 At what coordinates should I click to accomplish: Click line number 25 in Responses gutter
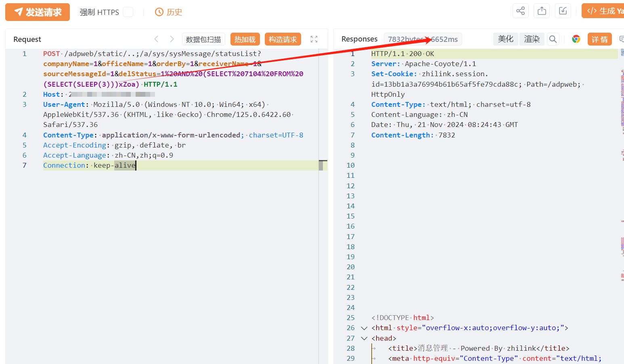coord(351,318)
